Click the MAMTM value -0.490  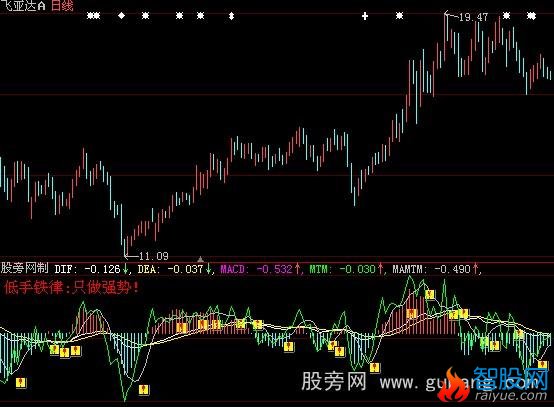tap(452, 269)
